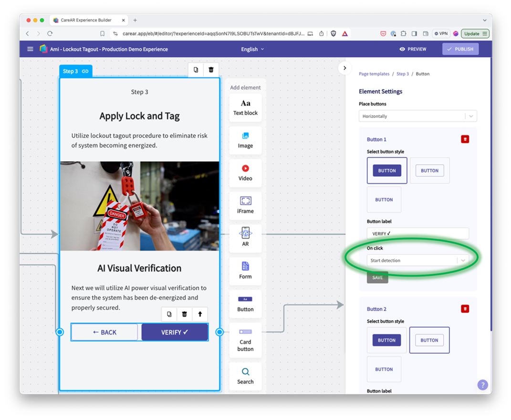This screenshot has width=511, height=420.
Task: Open the Place buttons dropdown
Action: (417, 116)
